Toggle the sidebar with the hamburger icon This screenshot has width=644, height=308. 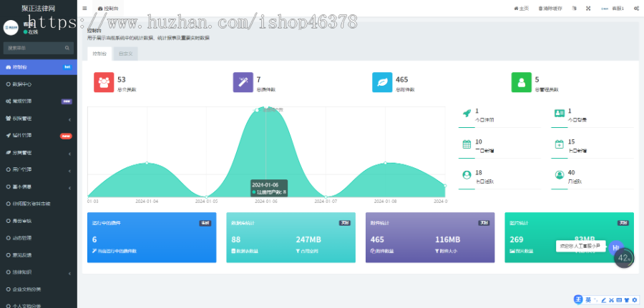84,8
